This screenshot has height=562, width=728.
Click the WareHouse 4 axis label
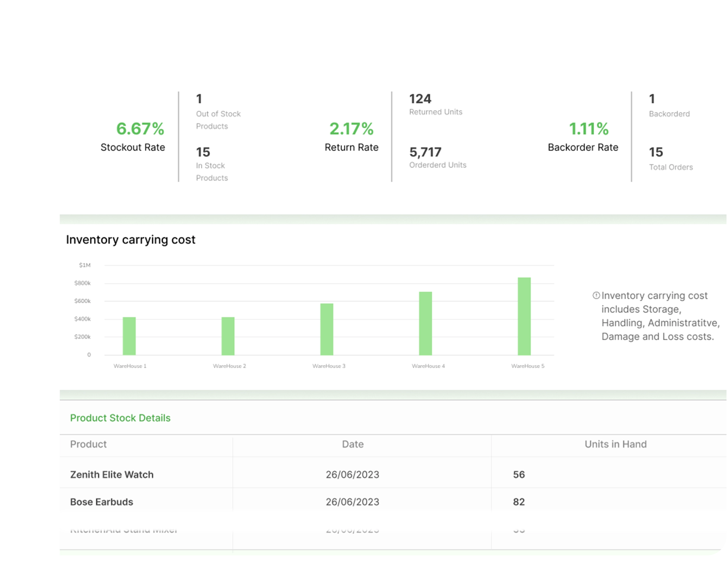429,366
